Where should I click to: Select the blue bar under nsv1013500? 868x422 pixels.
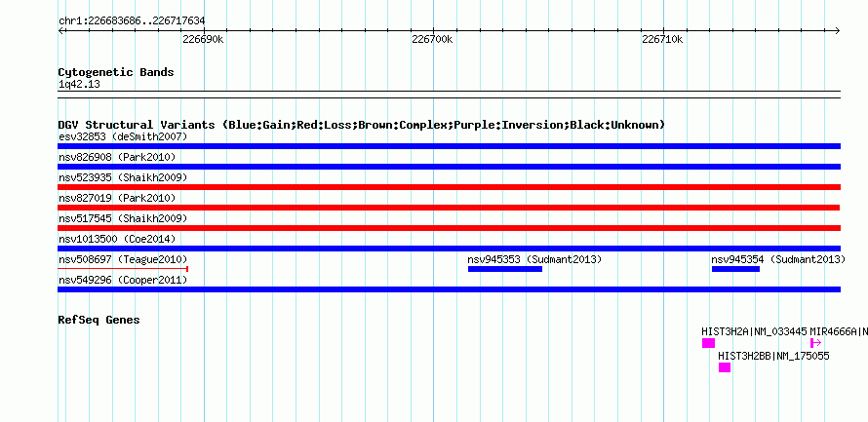(x=449, y=249)
